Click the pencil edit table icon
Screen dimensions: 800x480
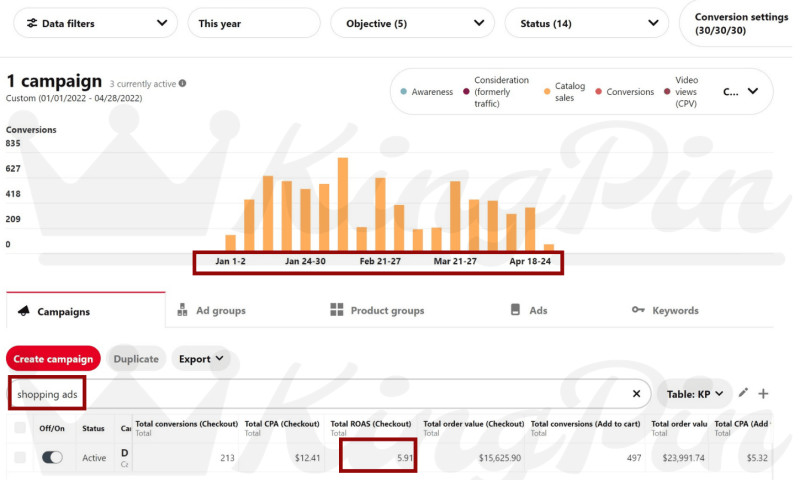tap(743, 393)
